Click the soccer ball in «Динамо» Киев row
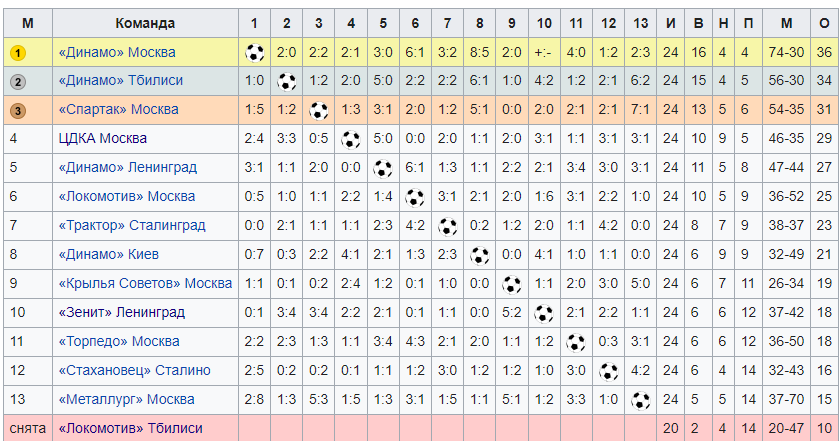 479,255
